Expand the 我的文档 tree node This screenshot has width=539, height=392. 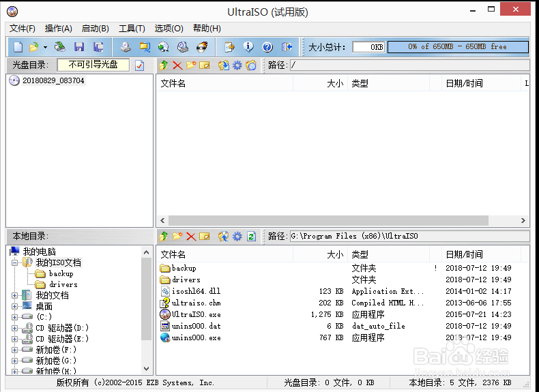click(x=14, y=295)
